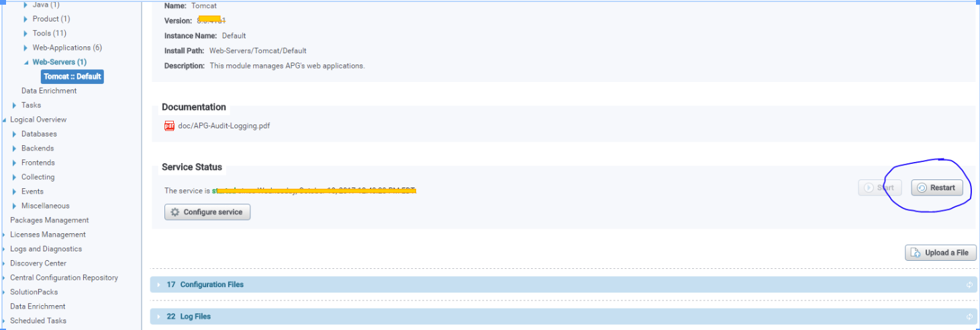Refresh the Log Files section
Viewport: 980px width, 330px height.
click(969, 316)
